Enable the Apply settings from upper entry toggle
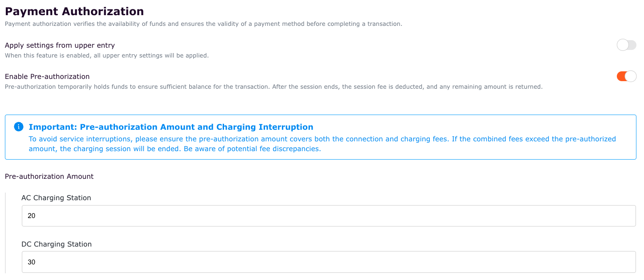 (x=626, y=45)
